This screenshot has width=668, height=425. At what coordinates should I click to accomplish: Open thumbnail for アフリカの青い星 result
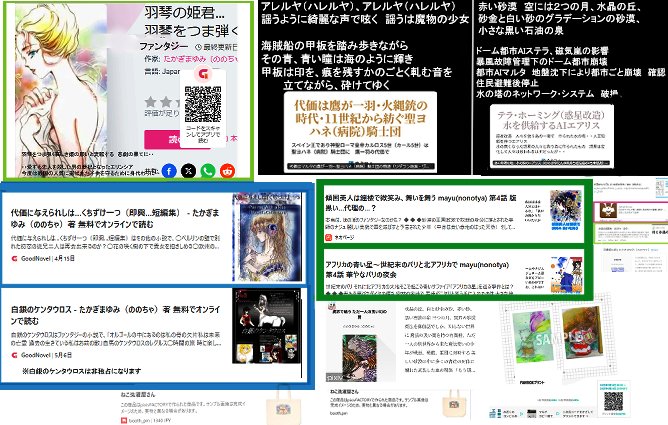(566, 275)
